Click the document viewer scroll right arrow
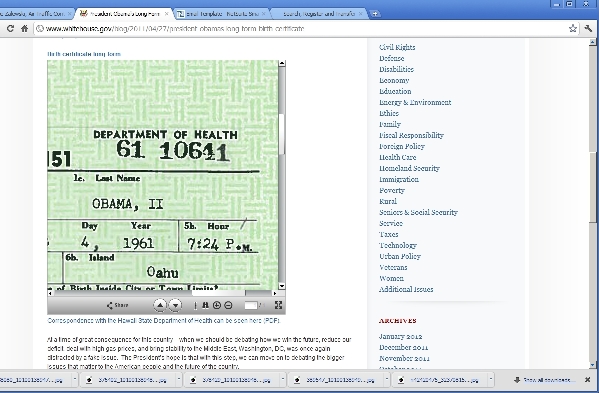The image size is (599, 393). tap(275, 293)
